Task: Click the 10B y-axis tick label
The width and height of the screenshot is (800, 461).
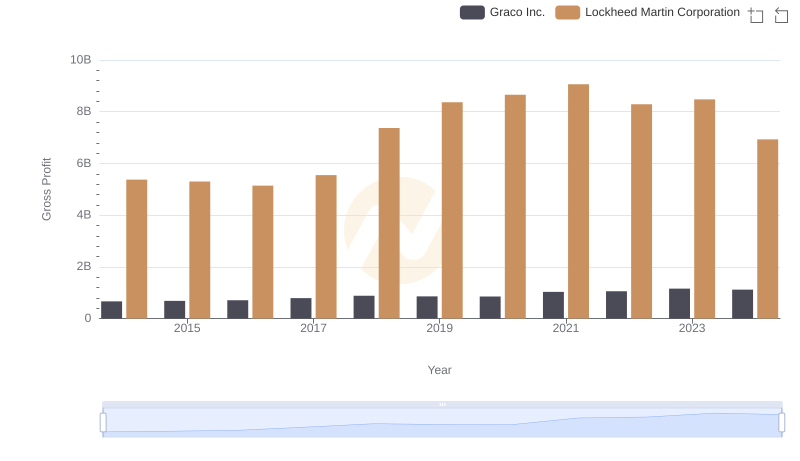Action: coord(81,60)
